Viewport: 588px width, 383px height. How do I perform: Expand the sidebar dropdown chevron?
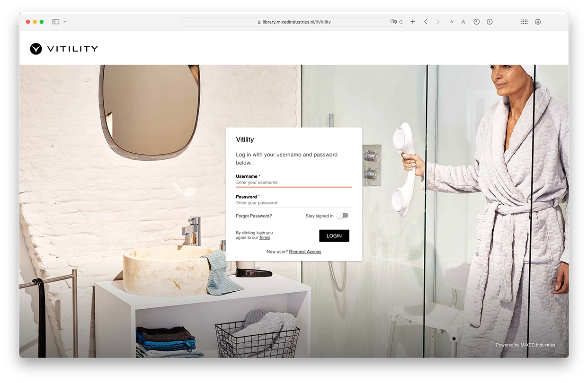tap(65, 22)
